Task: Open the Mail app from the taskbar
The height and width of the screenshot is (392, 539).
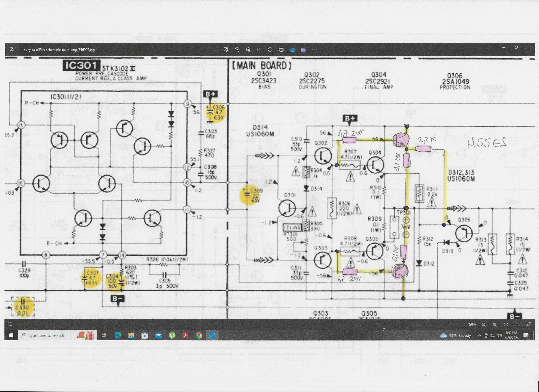Action: [x=158, y=335]
